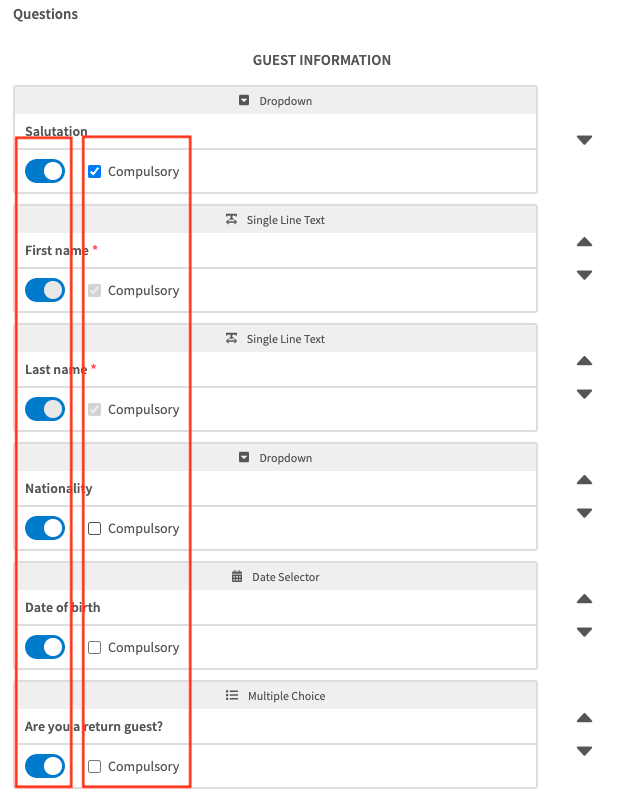Turn off the Date of birth switch
The height and width of the screenshot is (797, 622).
pos(45,647)
